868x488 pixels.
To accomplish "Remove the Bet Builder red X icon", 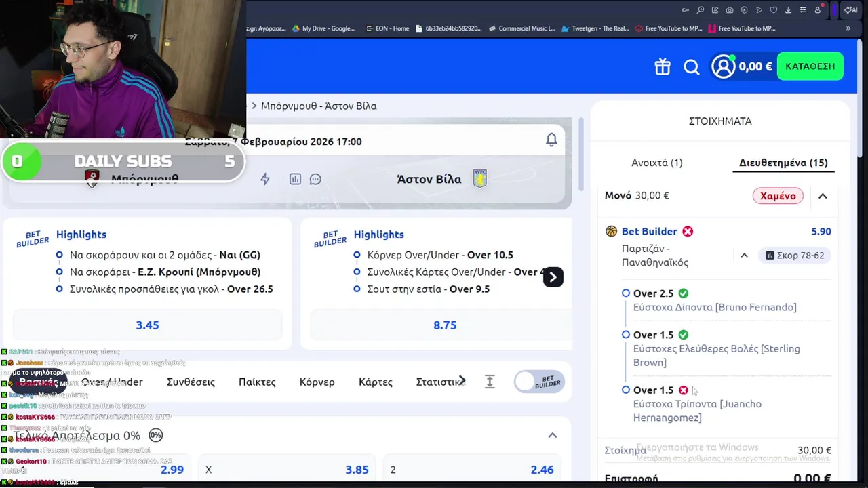I will [688, 231].
